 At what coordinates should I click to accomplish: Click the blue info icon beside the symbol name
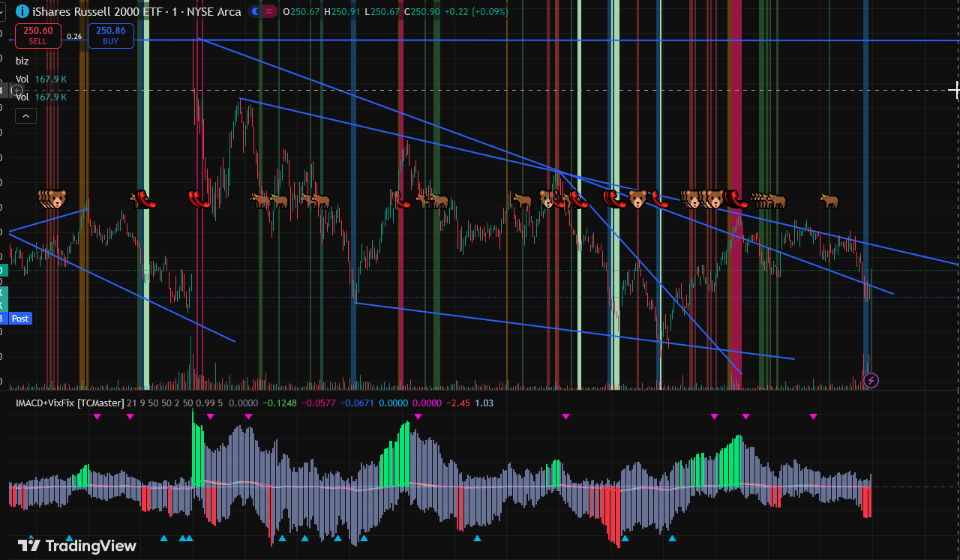pyautogui.click(x=22, y=11)
